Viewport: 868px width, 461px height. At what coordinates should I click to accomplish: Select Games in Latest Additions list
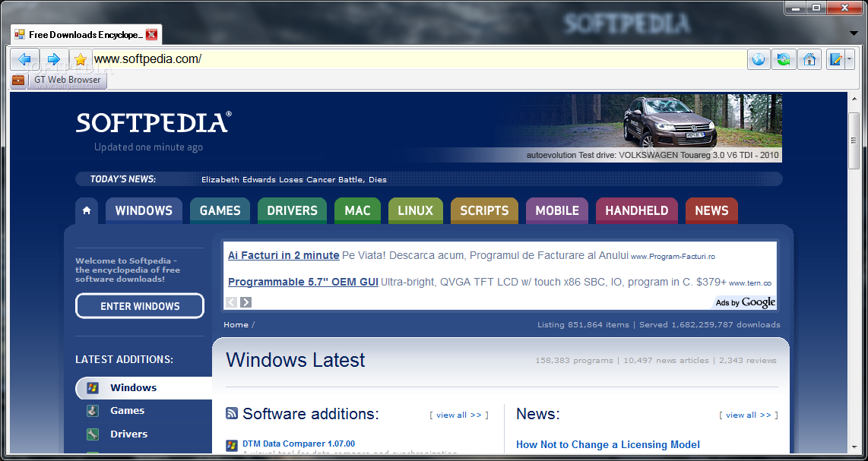(x=127, y=411)
